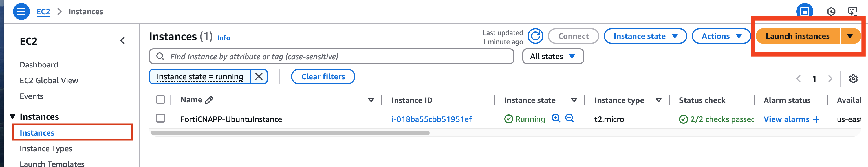Go to Instance Types in sidebar
This screenshot has height=167, width=868.
[x=46, y=148]
